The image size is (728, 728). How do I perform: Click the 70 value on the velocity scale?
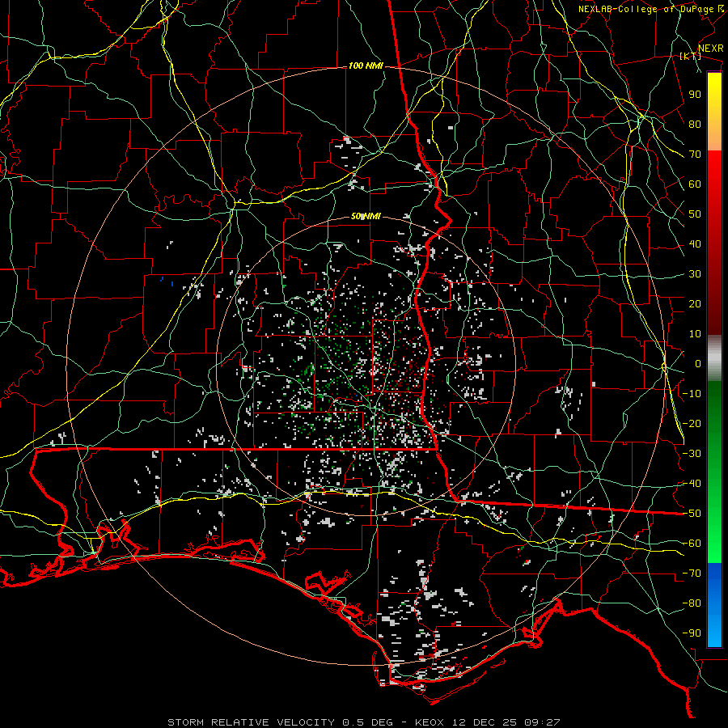(695, 154)
